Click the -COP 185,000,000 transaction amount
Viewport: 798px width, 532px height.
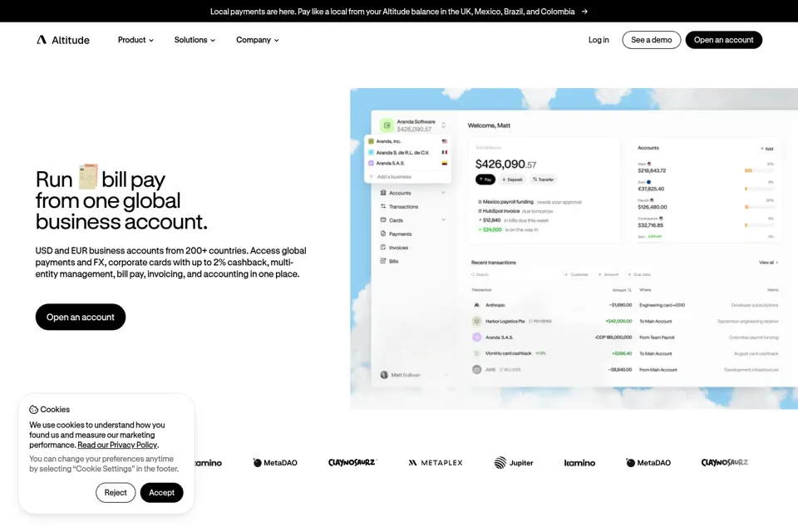point(613,337)
